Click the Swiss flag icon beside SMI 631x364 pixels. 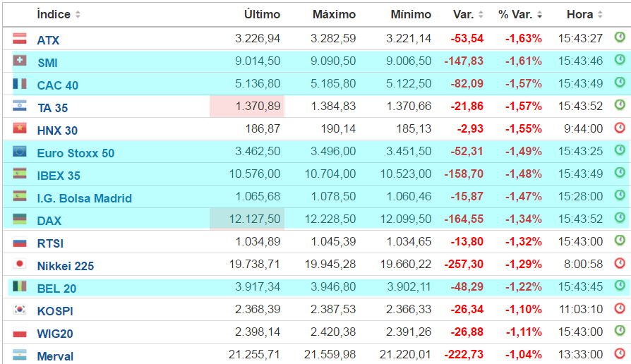(x=20, y=61)
